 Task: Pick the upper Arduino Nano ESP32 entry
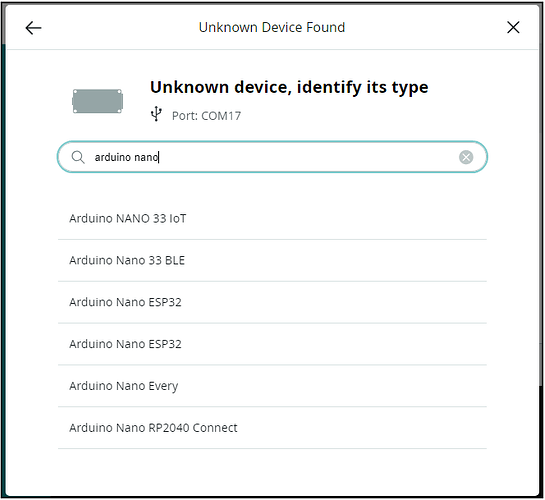(272, 302)
